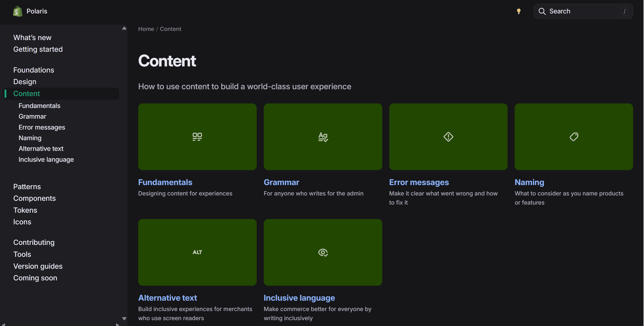
Task: Focus the Search input field
Action: 583,11
